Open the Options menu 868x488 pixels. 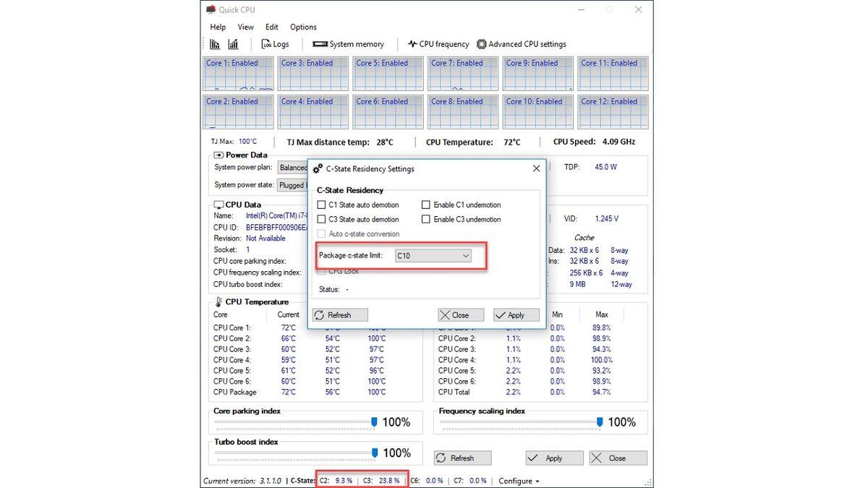(x=303, y=27)
